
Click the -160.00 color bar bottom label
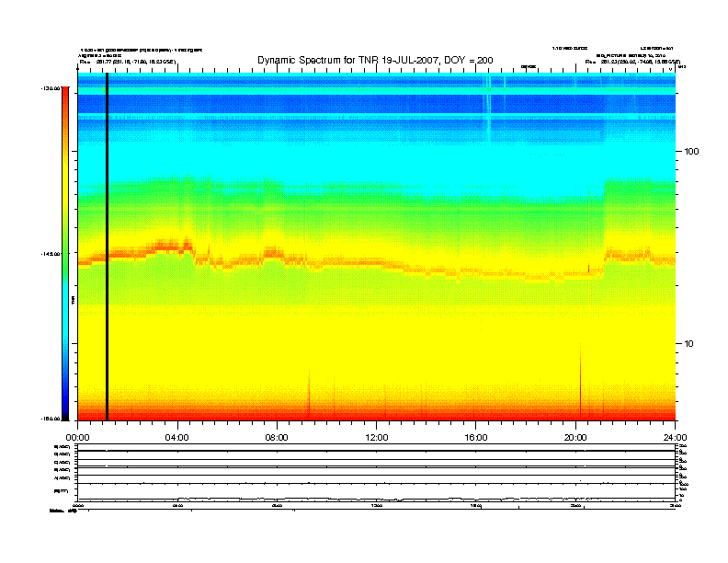51,419
